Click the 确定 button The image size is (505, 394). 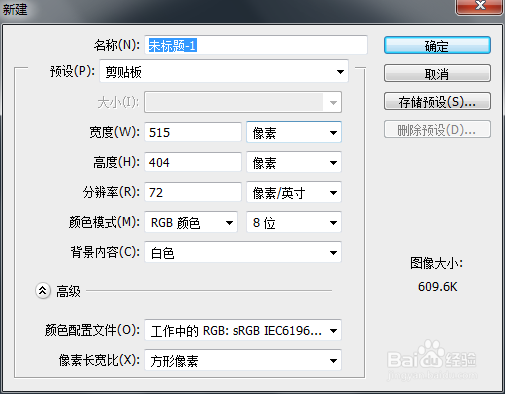[x=437, y=45]
